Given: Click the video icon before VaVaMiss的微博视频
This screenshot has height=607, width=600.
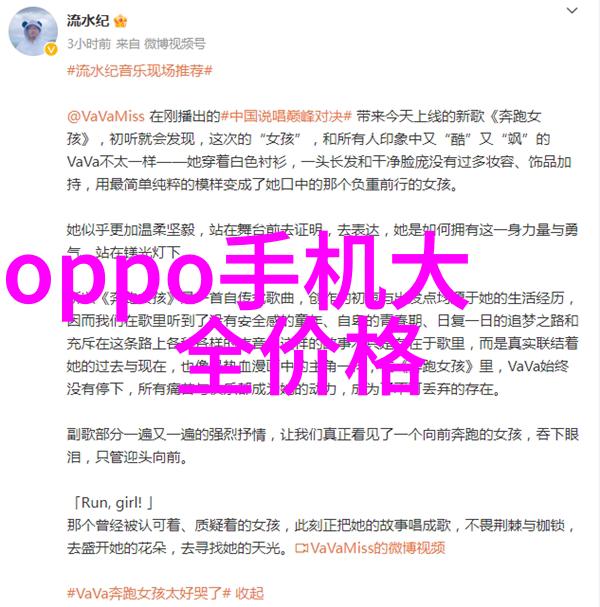Looking at the screenshot, I should (x=302, y=548).
